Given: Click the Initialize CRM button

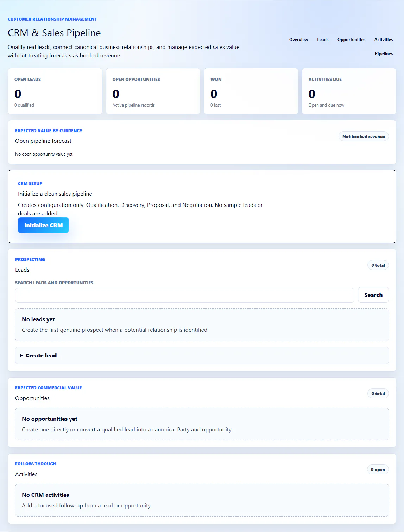Looking at the screenshot, I should [44, 225].
